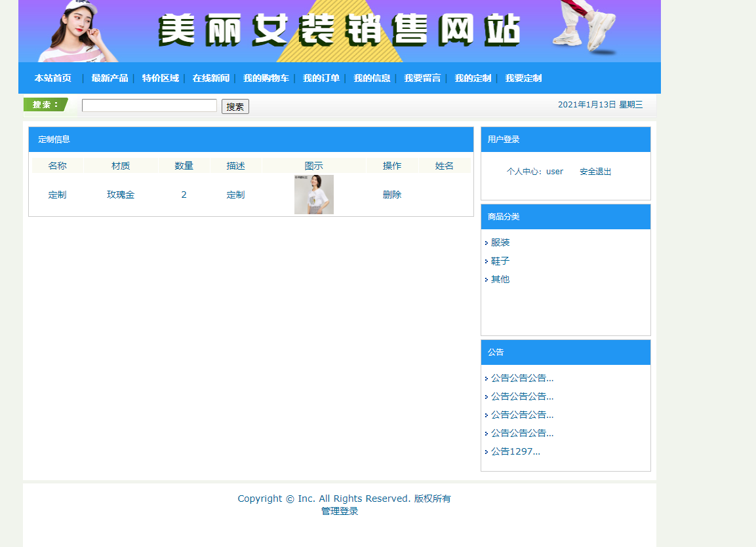
Task: Open 我要定制 to create customization
Action: tap(523, 78)
